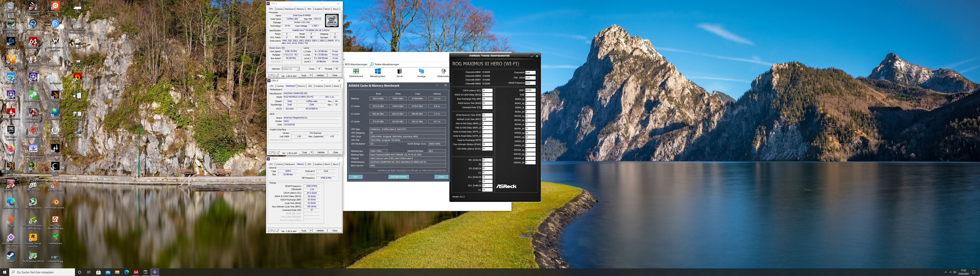The width and height of the screenshot is (980, 276).
Task: Minimize the ASRock Timing Configurator window
Action: (x=532, y=56)
